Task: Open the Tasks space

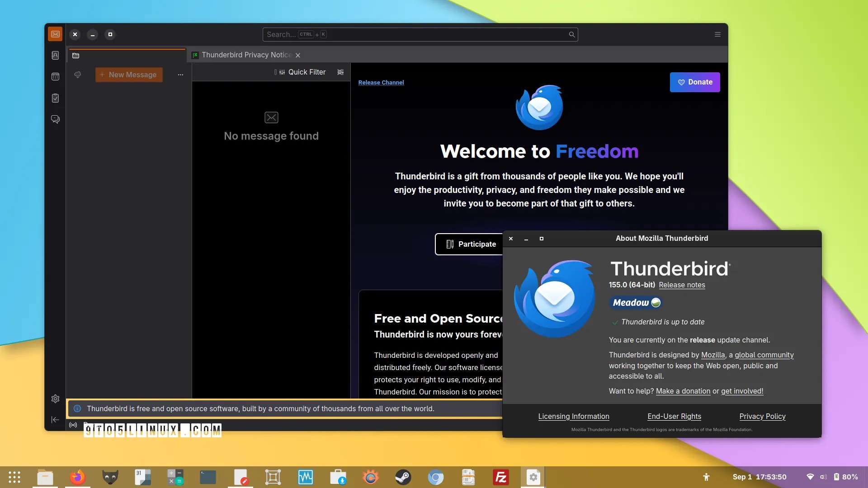Action: pos(55,98)
